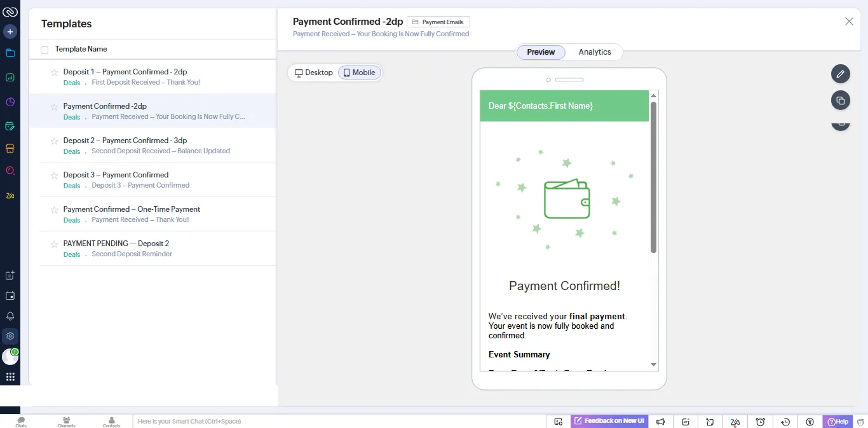The image size is (868, 428).
Task: Star the Deposit 3 – Payment Confirmed template
Action: click(54, 176)
